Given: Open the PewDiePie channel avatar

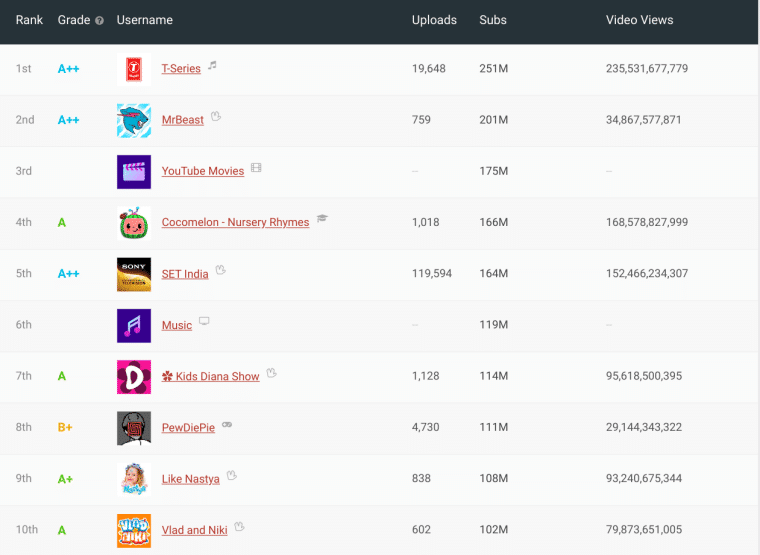Looking at the screenshot, I should coord(134,428).
